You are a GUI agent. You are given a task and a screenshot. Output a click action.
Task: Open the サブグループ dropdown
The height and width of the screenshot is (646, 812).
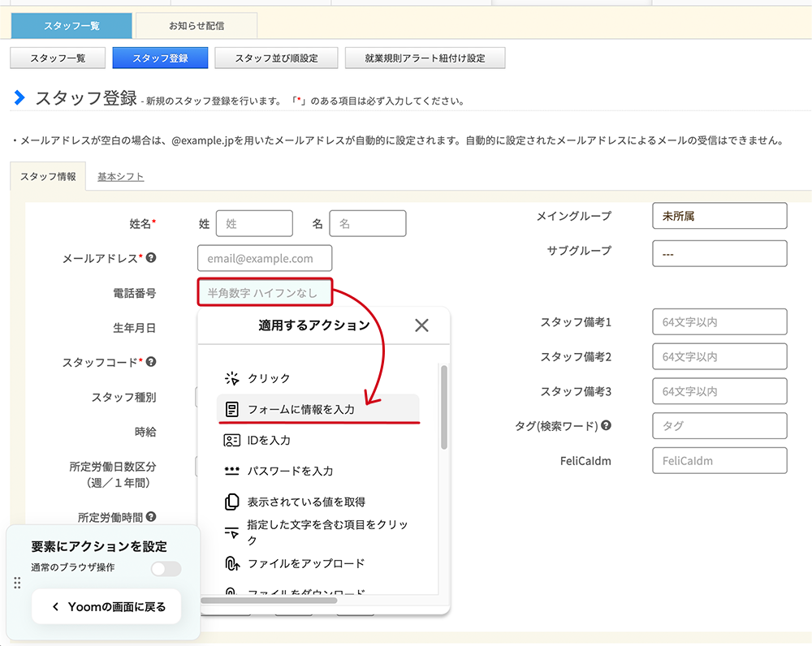click(719, 253)
